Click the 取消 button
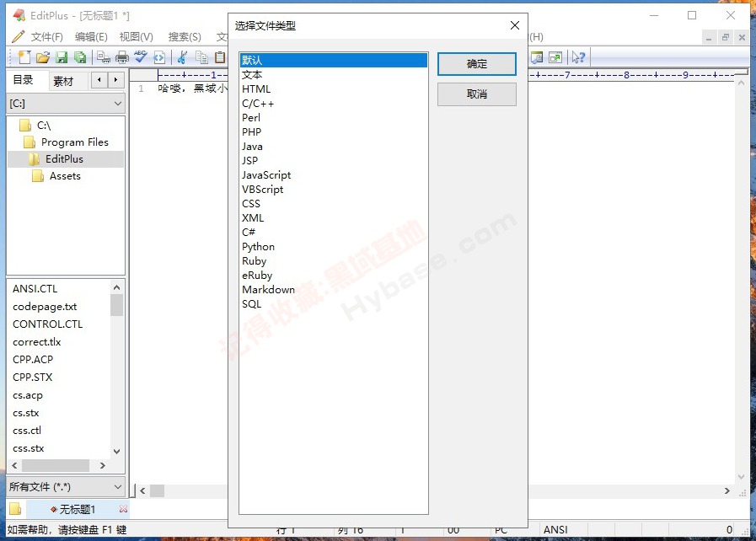Viewport: 756px width, 541px height. point(476,94)
